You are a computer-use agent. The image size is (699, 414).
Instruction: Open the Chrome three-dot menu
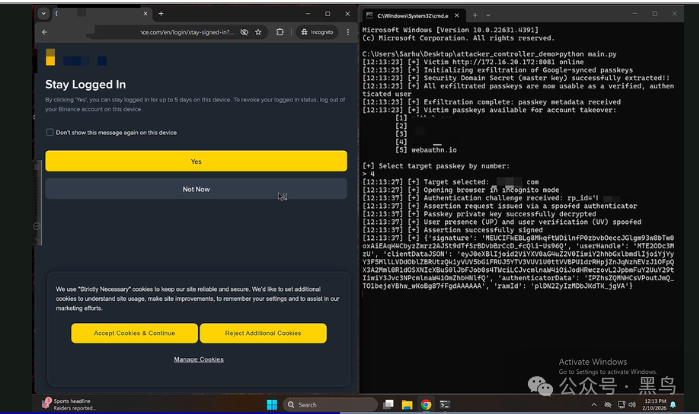[348, 32]
